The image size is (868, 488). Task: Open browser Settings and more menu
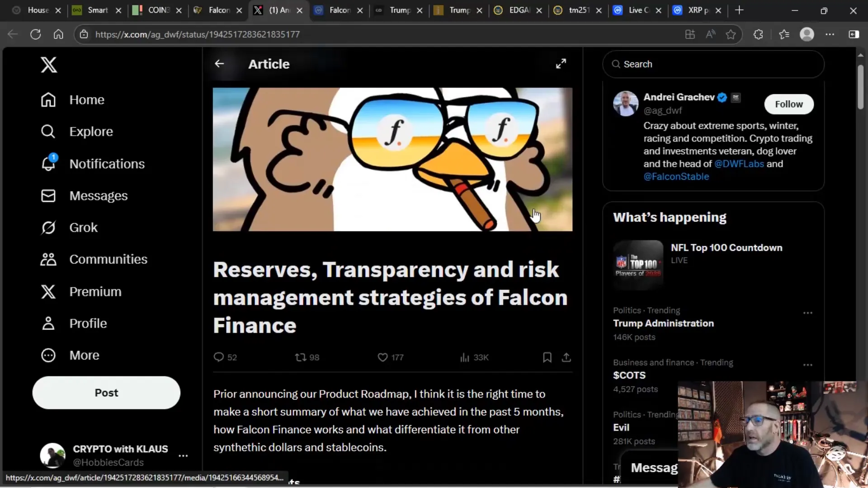pyautogui.click(x=830, y=34)
